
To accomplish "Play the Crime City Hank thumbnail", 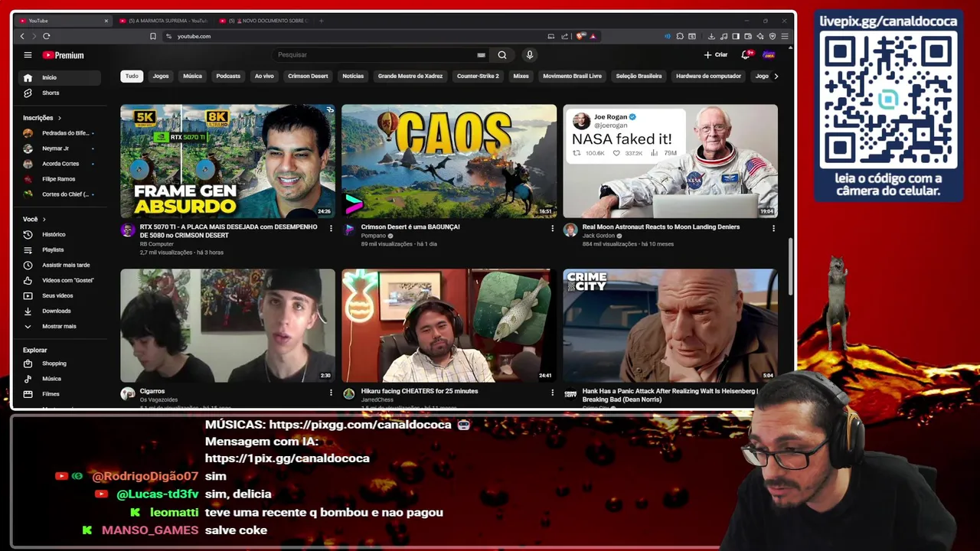I will pos(670,325).
